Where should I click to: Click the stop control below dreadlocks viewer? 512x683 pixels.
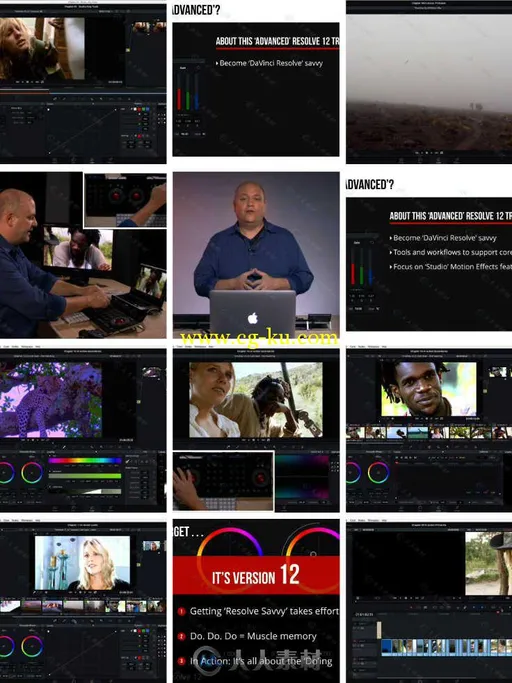click(425, 419)
